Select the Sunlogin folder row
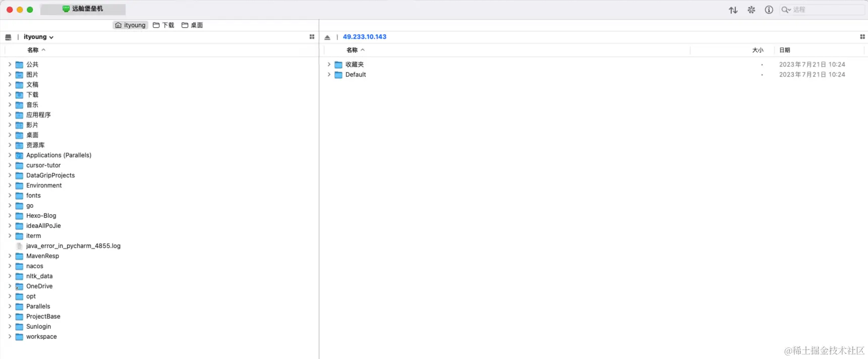This screenshot has width=868, height=359. [159, 327]
